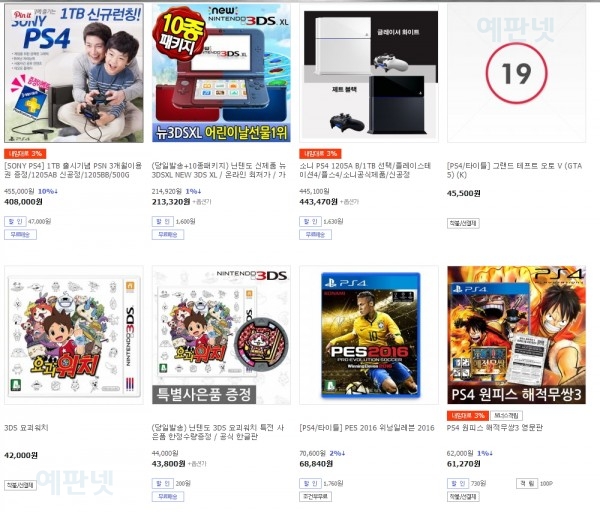Open the 소니 PS4 1205A B/1TB title link
The height and width of the screenshot is (512, 600).
365,170
